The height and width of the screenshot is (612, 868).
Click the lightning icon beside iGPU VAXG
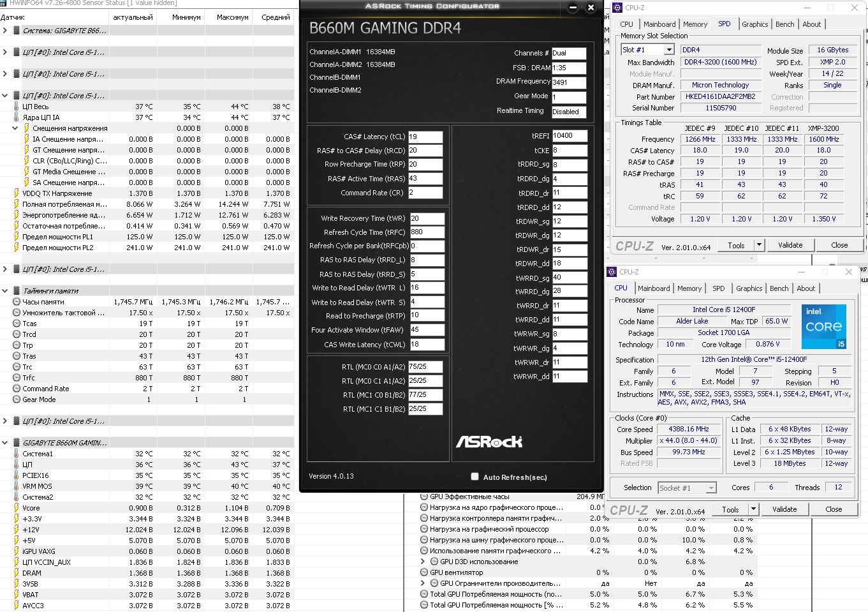pos(17,551)
